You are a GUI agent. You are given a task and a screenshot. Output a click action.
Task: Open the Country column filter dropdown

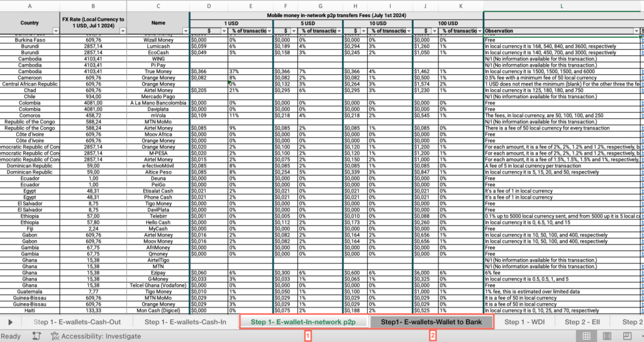[56, 31]
